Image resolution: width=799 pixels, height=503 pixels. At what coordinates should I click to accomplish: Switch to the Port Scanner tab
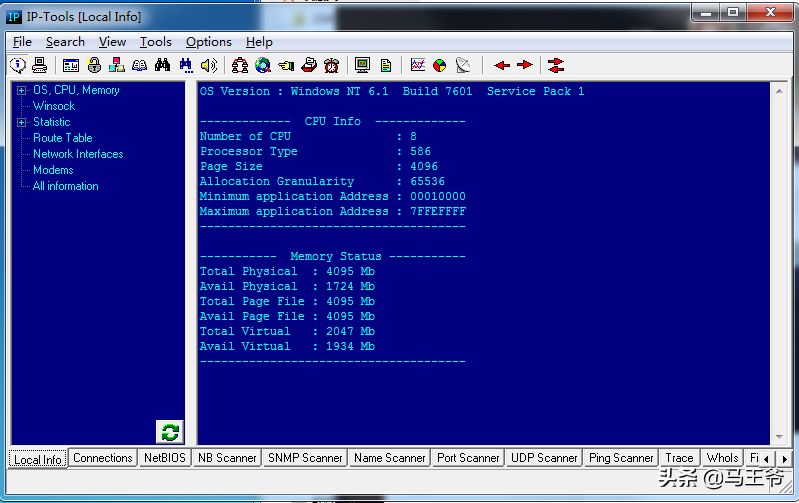pos(468,458)
